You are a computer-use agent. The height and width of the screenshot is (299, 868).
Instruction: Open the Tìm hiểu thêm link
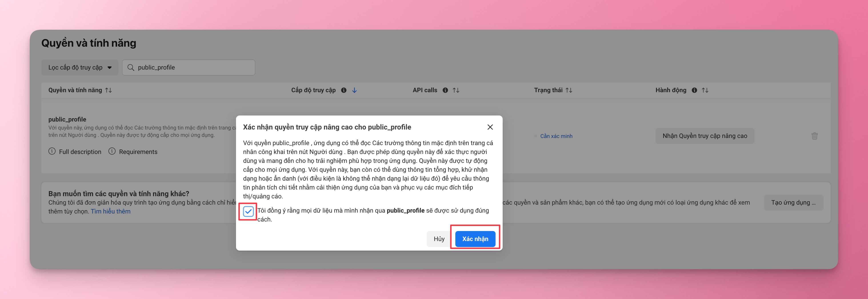110,211
